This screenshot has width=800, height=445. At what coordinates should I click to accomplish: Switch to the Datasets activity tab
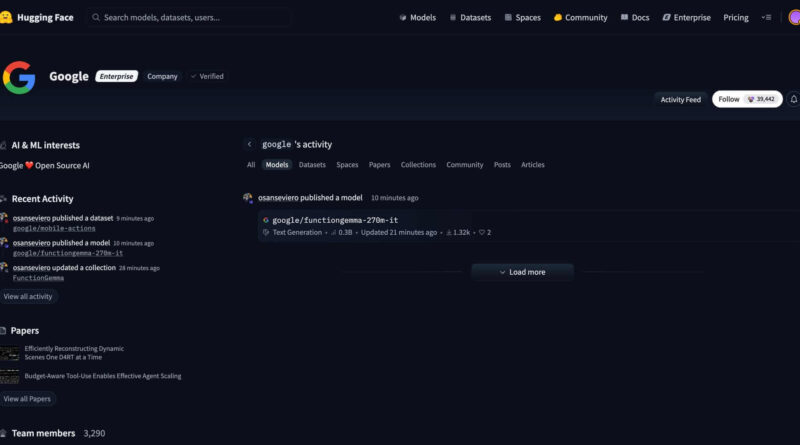(312, 165)
